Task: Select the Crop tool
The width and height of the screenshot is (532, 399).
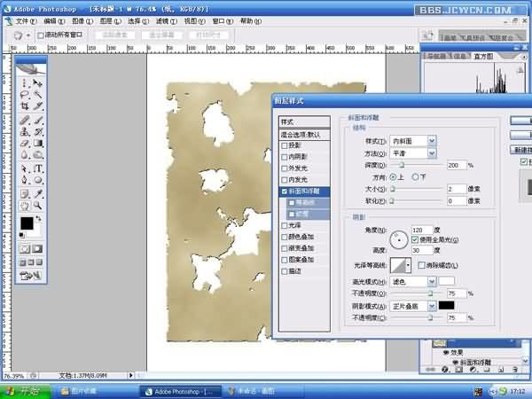Action: tap(25, 106)
